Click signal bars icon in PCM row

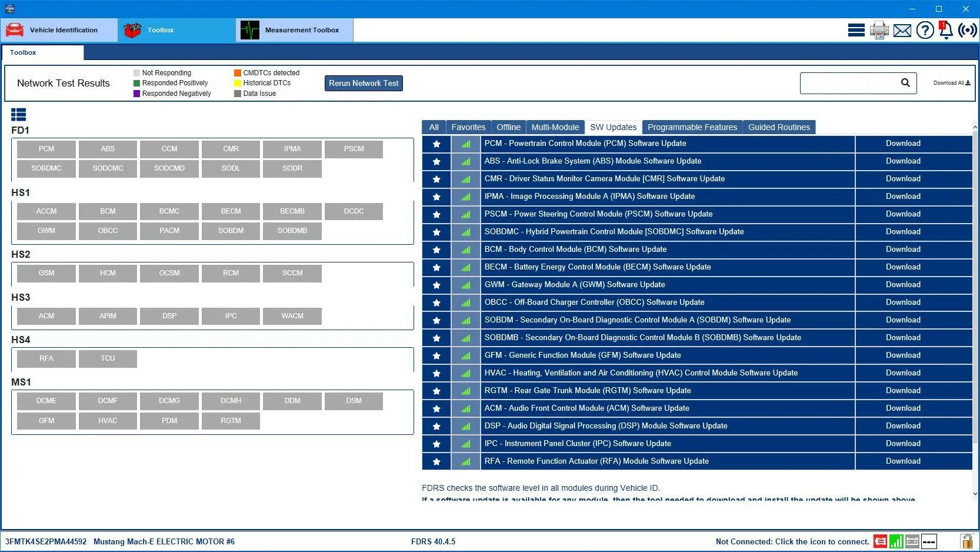point(466,144)
